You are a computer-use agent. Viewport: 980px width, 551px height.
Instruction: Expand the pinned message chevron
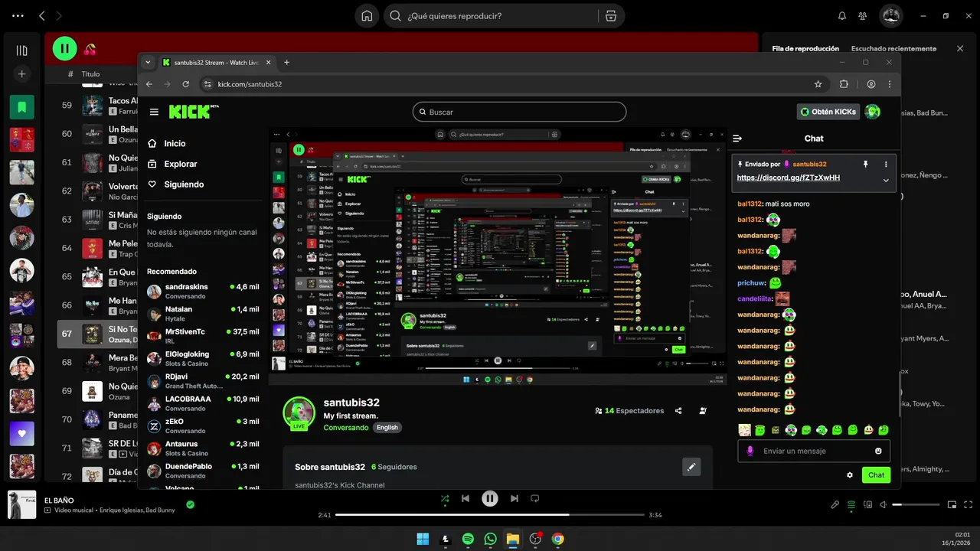pyautogui.click(x=886, y=181)
